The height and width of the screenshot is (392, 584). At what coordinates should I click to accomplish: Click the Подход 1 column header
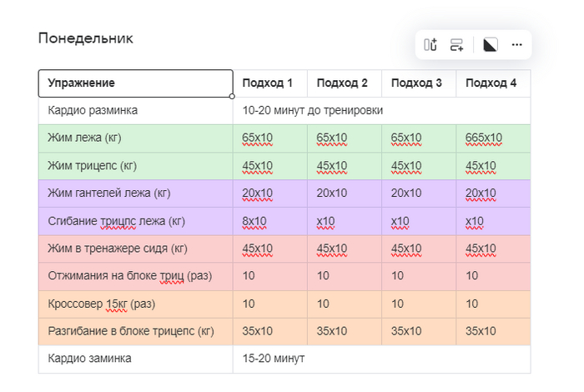[x=268, y=83]
